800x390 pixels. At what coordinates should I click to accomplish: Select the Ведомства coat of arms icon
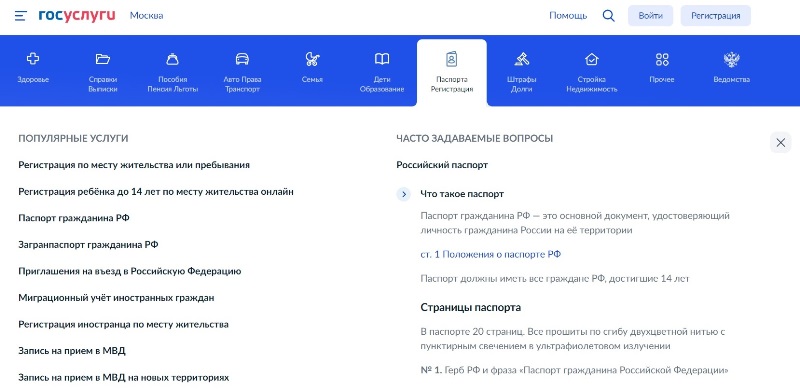[x=731, y=60]
